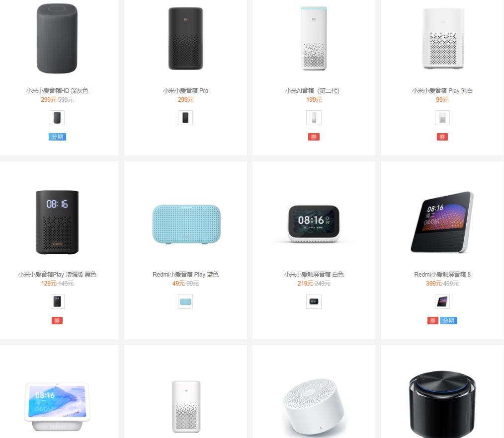Click the blue 分期 badge under Redmi小爱触屏音箱 8
Screen dimensions: 504x438
pyautogui.click(x=448, y=320)
